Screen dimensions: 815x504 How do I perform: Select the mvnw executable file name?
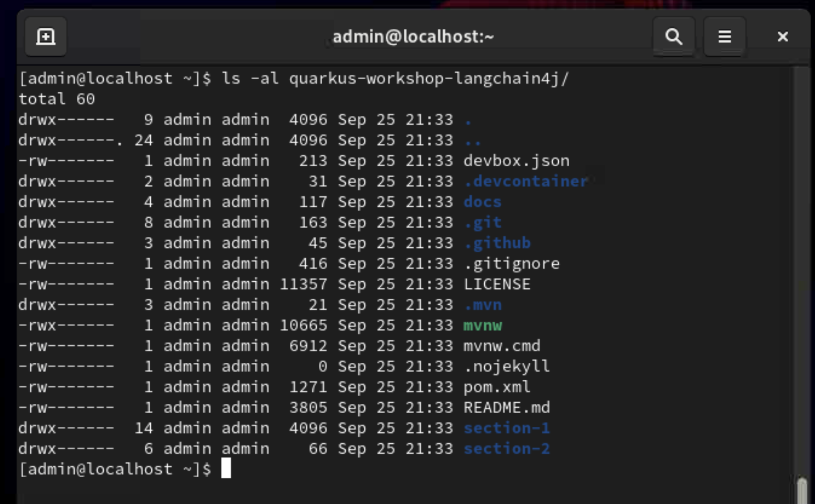pos(482,325)
